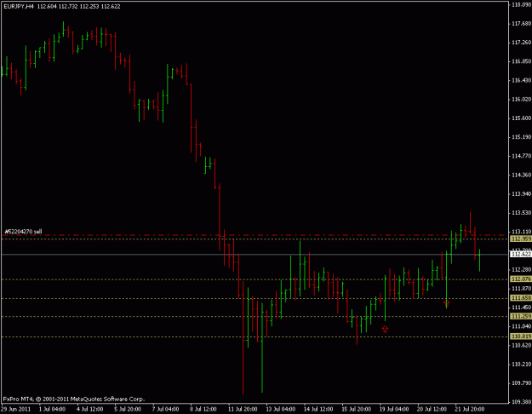Click the FxPro MT4 MetaQuotes copyright text

74,399
